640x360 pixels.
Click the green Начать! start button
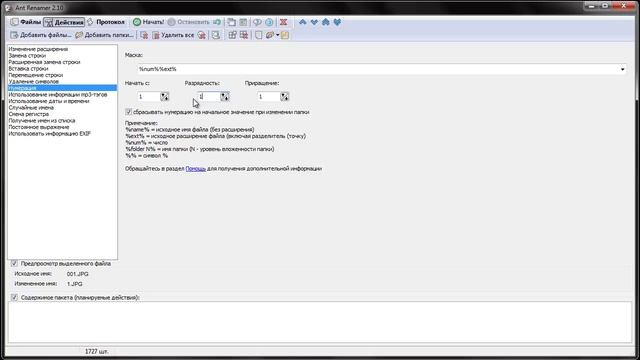pyautogui.click(x=149, y=22)
